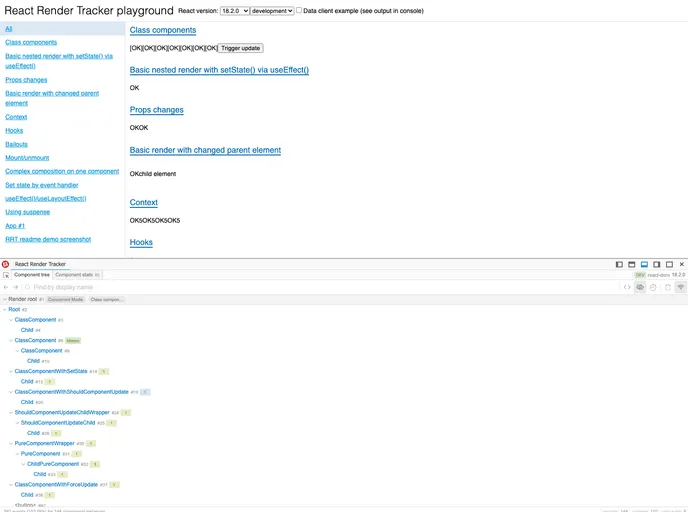Screen dimensions: 688x512
Task: Click the Trigger update button
Action: click(240, 48)
